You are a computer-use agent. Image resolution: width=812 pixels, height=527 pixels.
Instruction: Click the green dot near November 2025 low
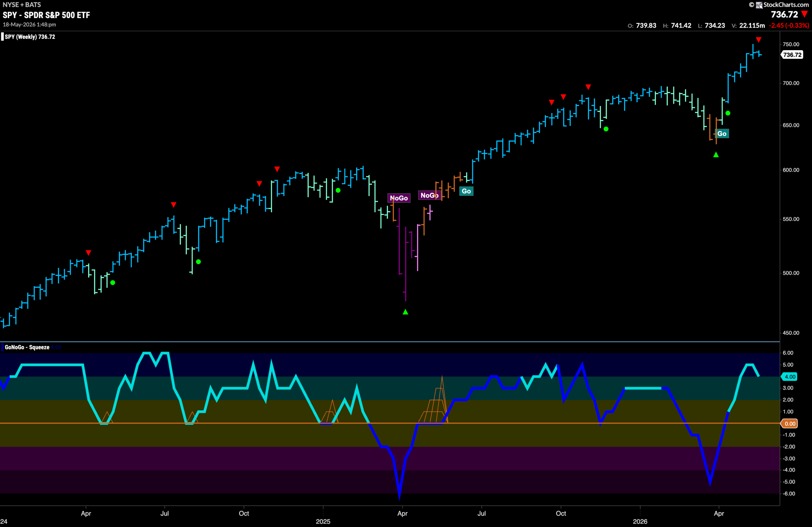pos(606,129)
